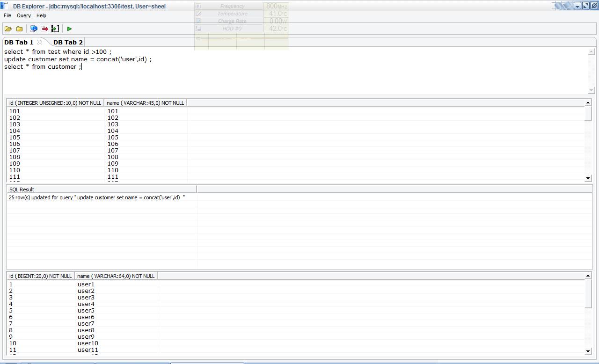
Task: Click the SQL Result column header
Action: pos(102,189)
